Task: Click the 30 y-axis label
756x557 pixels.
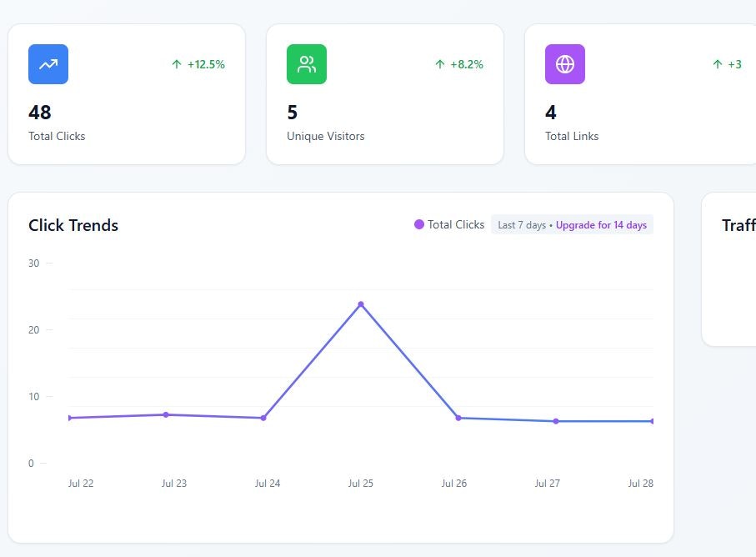Action: click(x=33, y=263)
